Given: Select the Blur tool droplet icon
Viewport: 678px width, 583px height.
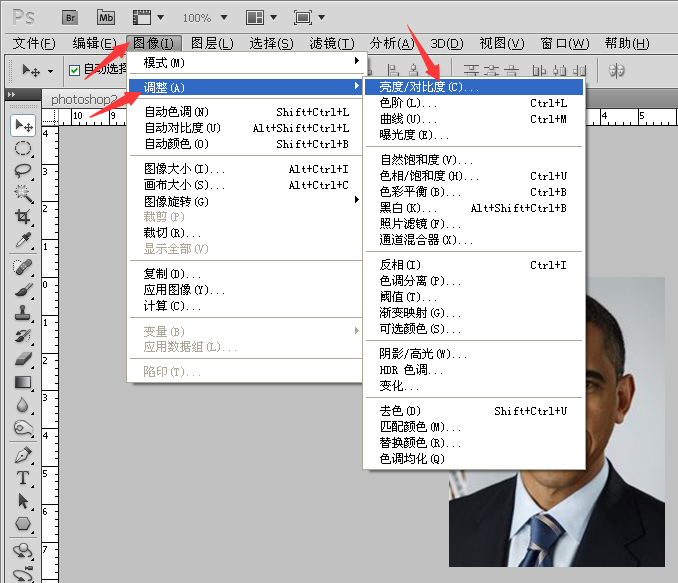Looking at the screenshot, I should coord(22,405).
